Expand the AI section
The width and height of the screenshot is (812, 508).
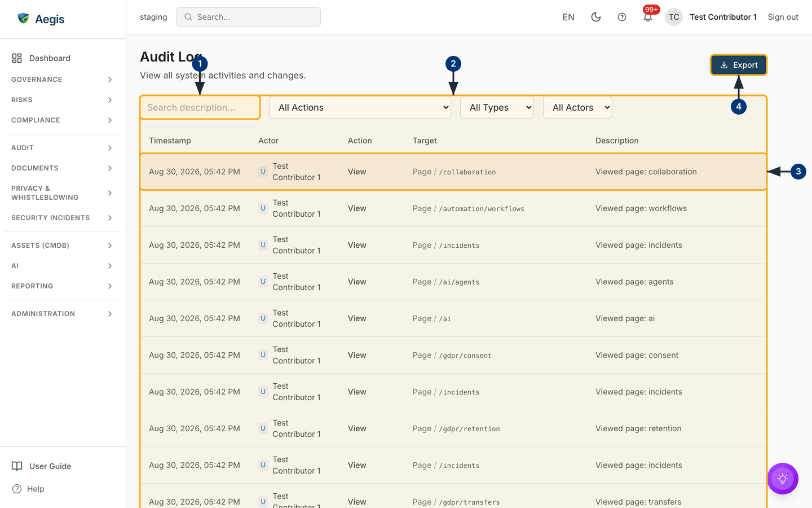63,266
